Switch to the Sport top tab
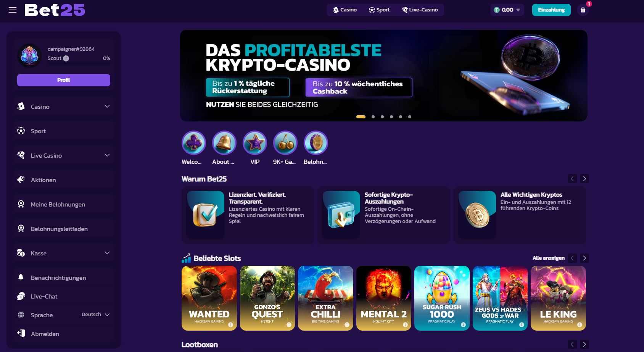 pos(379,10)
